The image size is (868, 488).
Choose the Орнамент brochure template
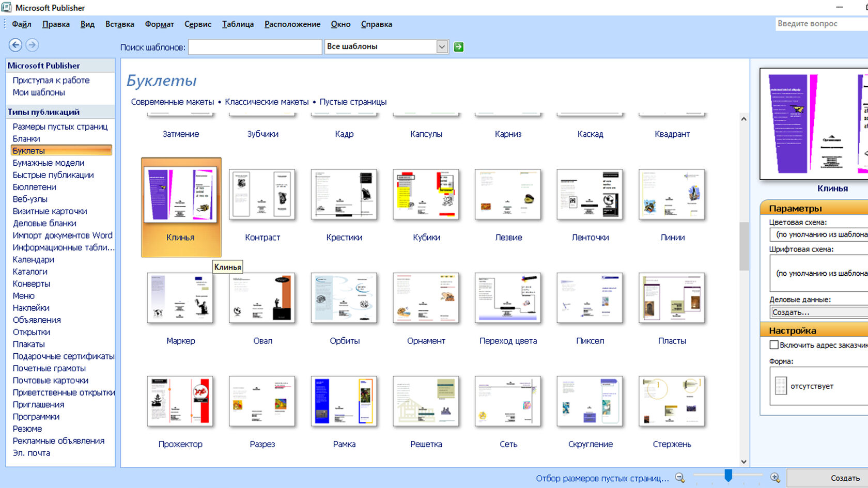pos(426,298)
